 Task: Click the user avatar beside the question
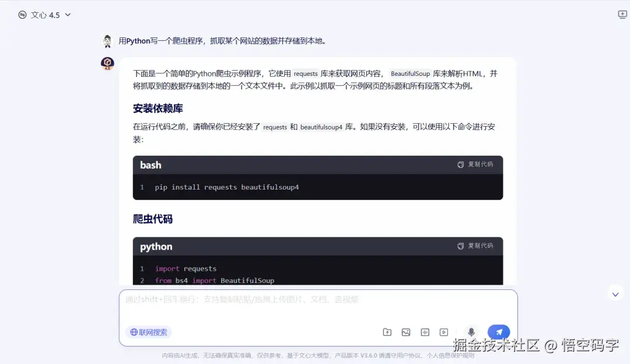(x=107, y=41)
